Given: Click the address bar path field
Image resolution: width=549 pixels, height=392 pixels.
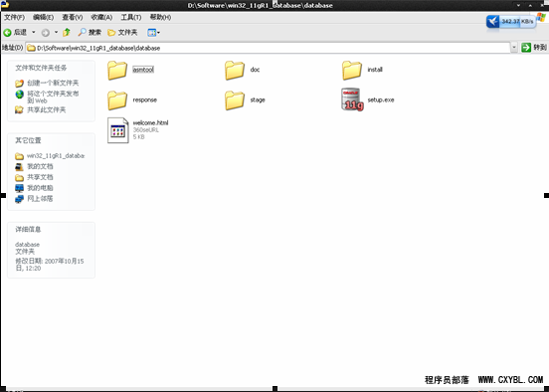Looking at the screenshot, I should pyautogui.click(x=268, y=48).
